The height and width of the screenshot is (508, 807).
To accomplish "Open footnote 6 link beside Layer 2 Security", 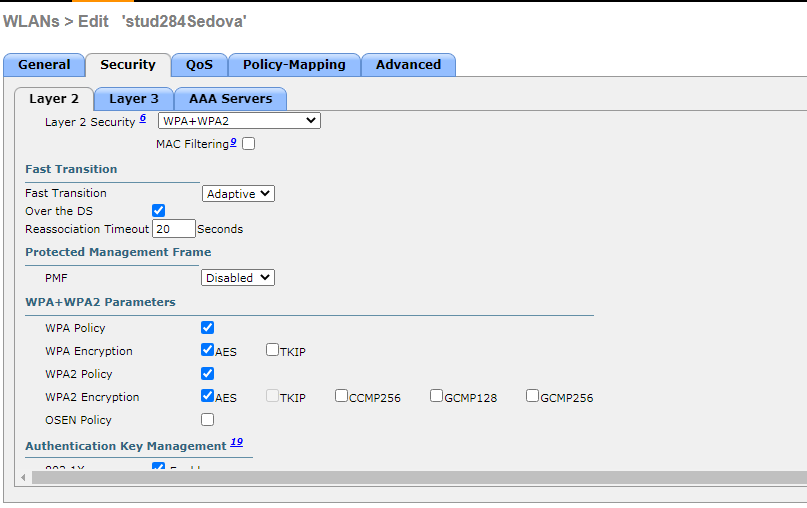I will tap(143, 118).
